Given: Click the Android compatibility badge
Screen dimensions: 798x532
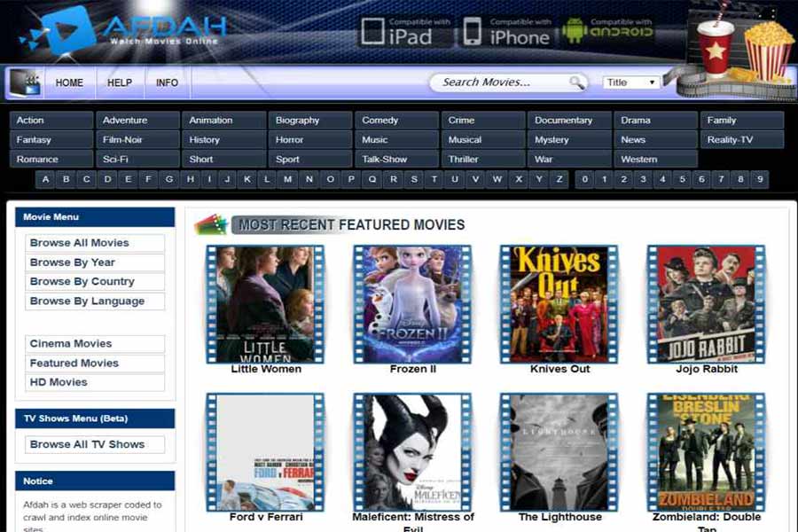Looking at the screenshot, I should 607,30.
